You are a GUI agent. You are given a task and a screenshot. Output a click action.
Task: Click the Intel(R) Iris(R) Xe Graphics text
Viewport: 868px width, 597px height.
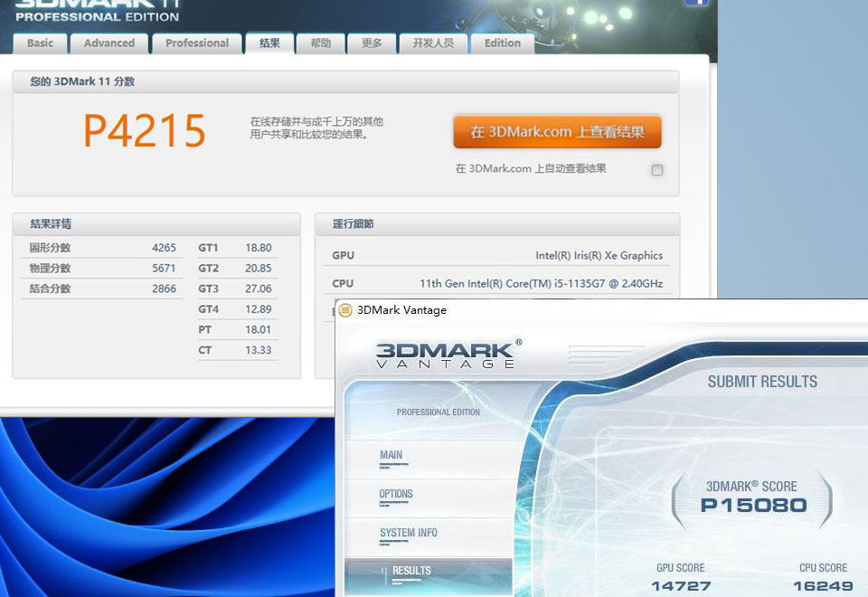coord(599,255)
